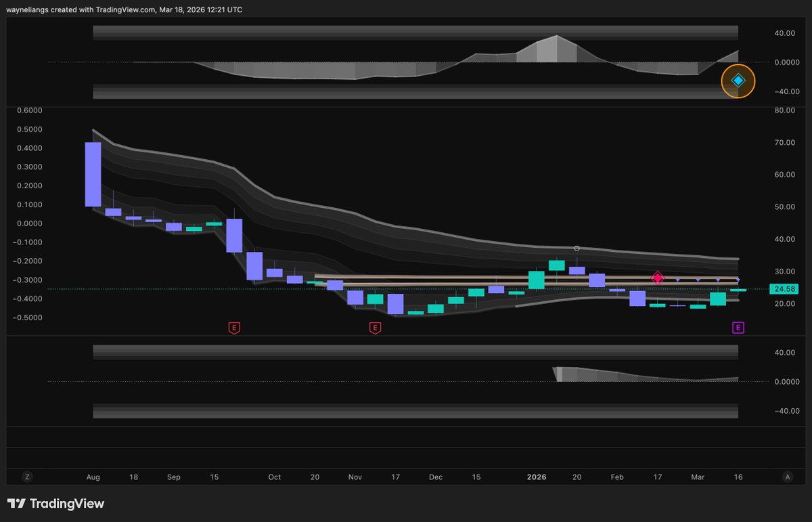
Task: Click the 0.5000 label on the left scale
Action: click(28, 129)
